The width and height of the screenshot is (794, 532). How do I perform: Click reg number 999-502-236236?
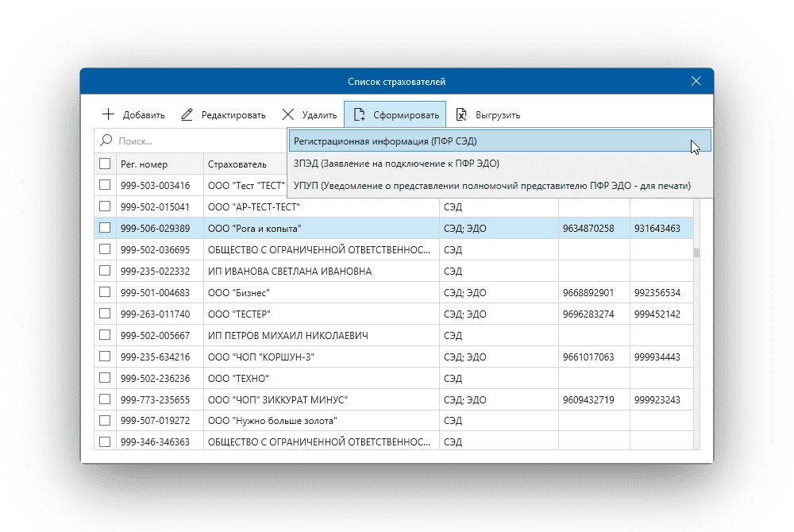(155, 378)
